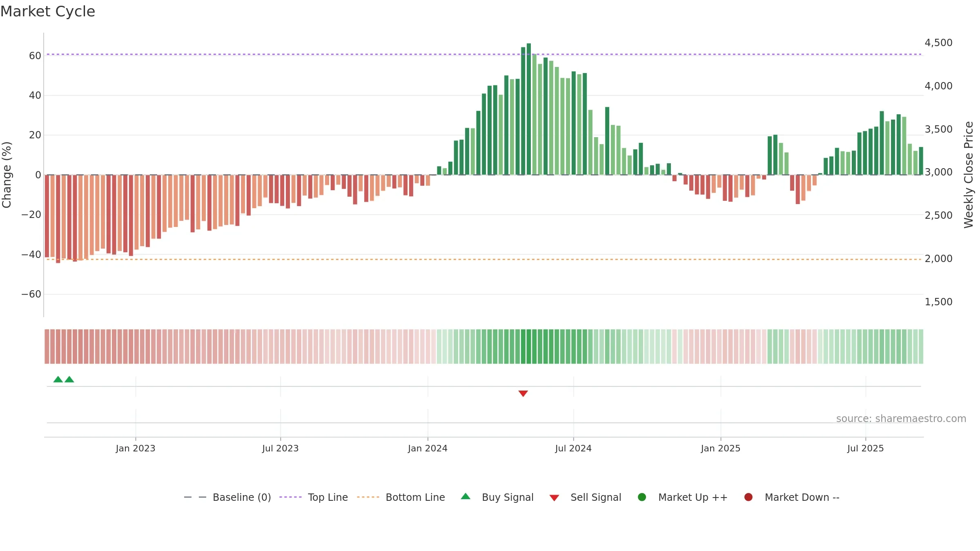
Task: Click the Jul 2023 x-axis label
Action: tap(281, 448)
